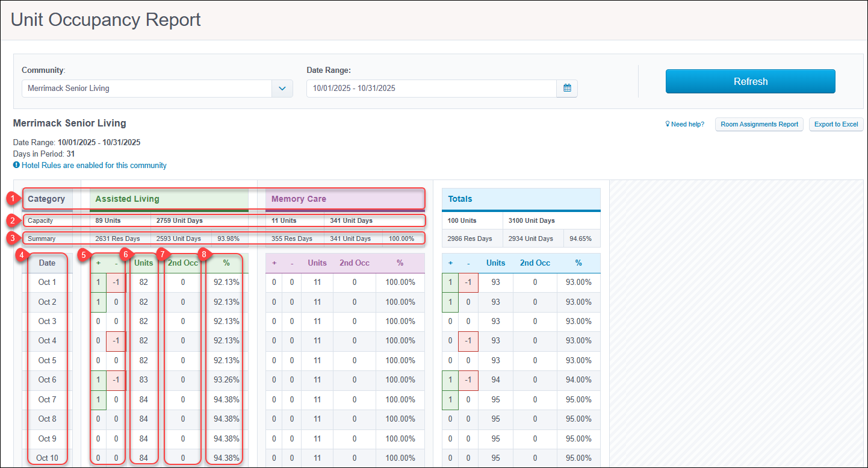Screen dimensions: 868x468
Task: Expand the Community dropdown arrow
Action: pos(282,88)
